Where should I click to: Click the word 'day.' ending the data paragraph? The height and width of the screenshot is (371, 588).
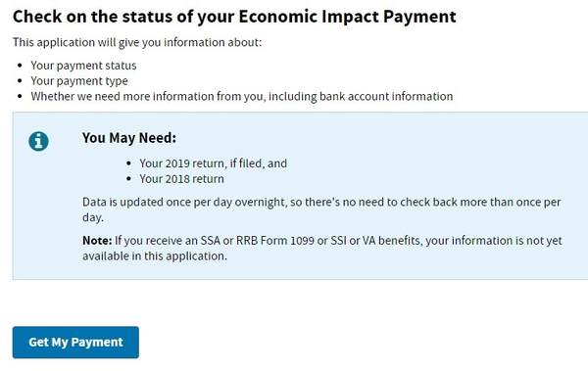coord(93,217)
